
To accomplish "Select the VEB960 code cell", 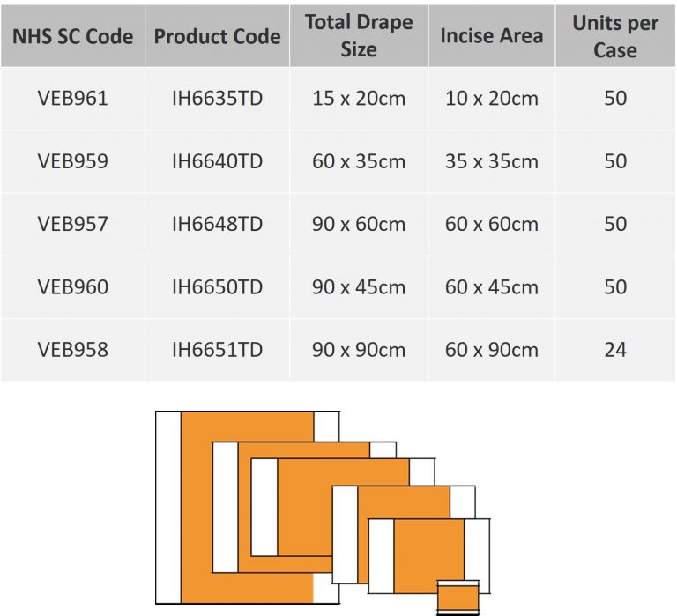I will pyautogui.click(x=72, y=286).
